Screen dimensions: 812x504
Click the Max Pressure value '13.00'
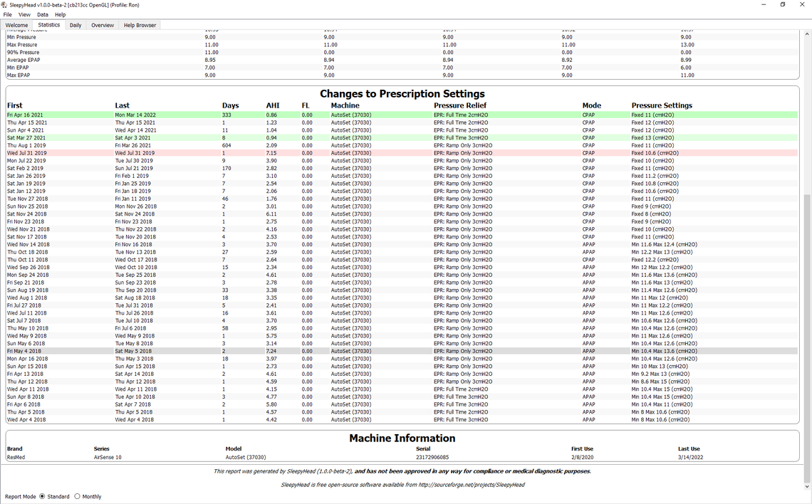coord(687,45)
